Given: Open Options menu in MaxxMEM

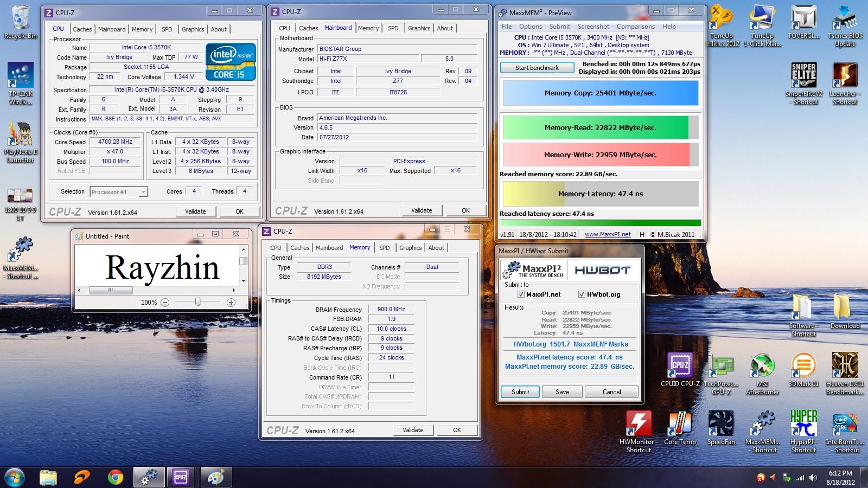Looking at the screenshot, I should [x=530, y=27].
